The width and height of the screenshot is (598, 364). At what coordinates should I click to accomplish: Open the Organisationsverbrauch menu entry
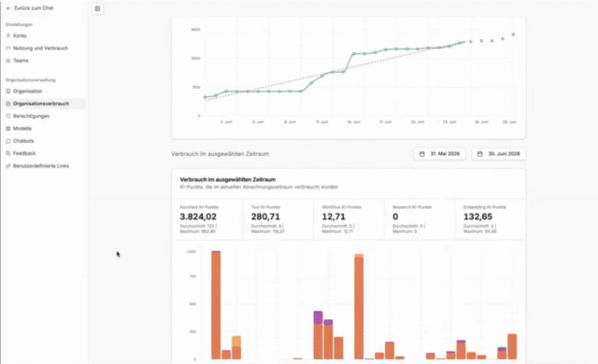pyautogui.click(x=44, y=104)
